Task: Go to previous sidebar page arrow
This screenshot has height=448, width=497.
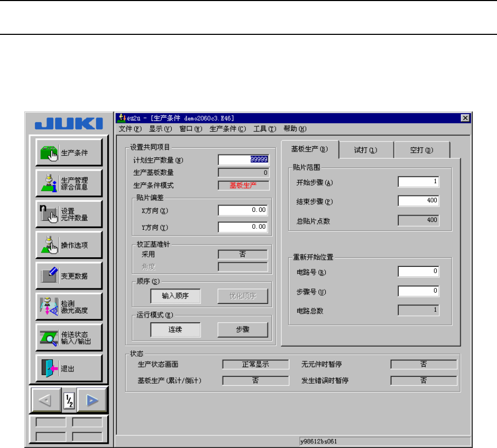Action: pyautogui.click(x=46, y=400)
